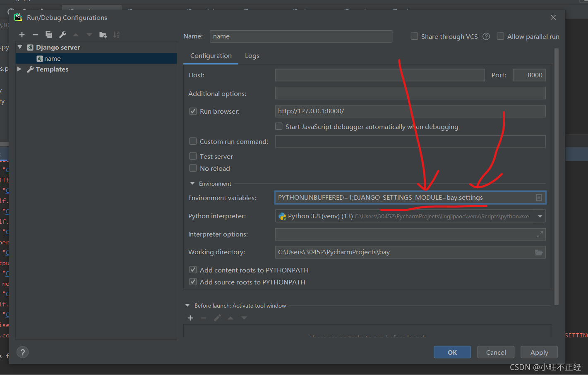588x375 pixels.
Task: Toggle Add source roots to PYTHONPATH
Action: [193, 282]
